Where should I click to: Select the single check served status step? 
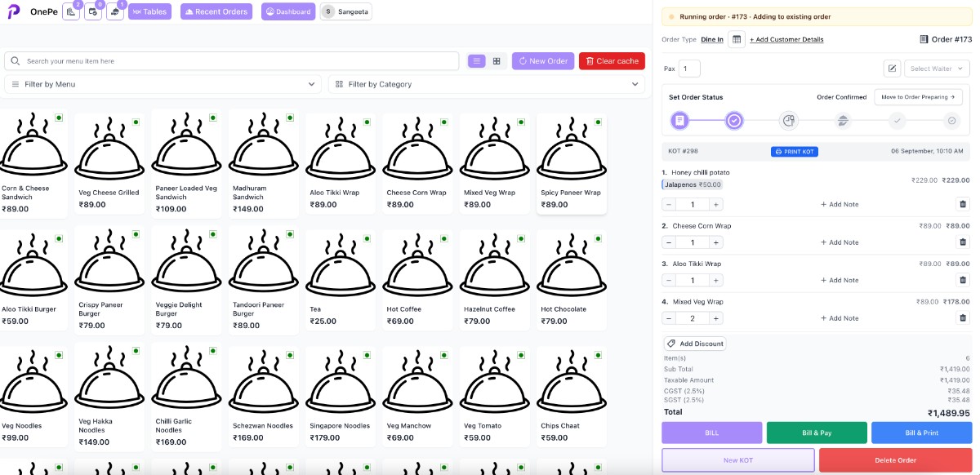897,121
